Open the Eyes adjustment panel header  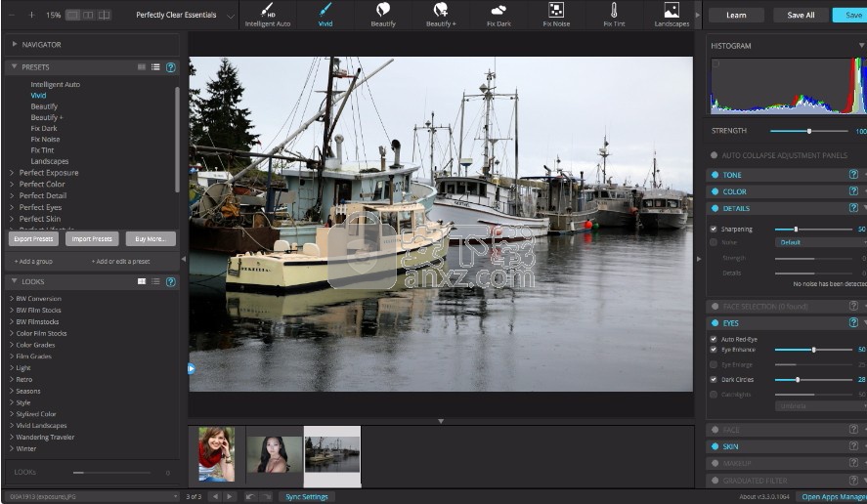[786, 322]
